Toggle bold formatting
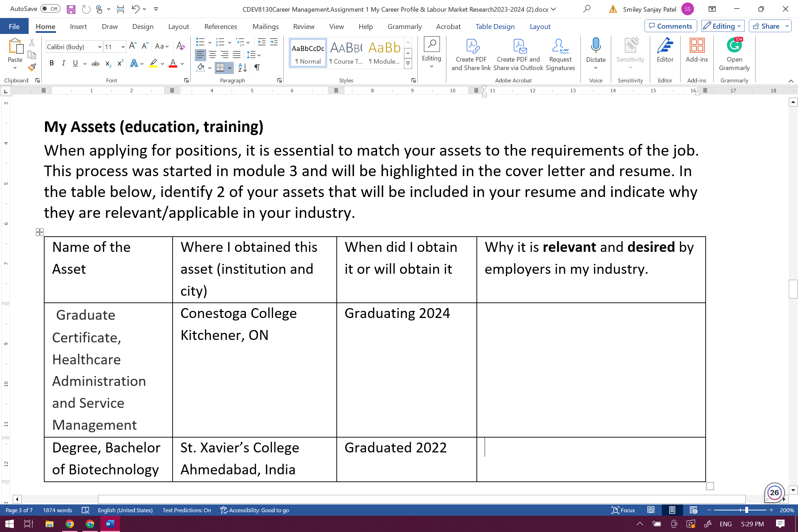 52,63
